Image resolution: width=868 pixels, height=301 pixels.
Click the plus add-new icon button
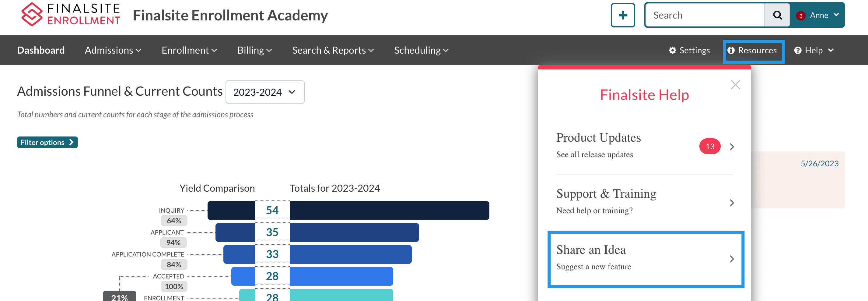pos(622,15)
